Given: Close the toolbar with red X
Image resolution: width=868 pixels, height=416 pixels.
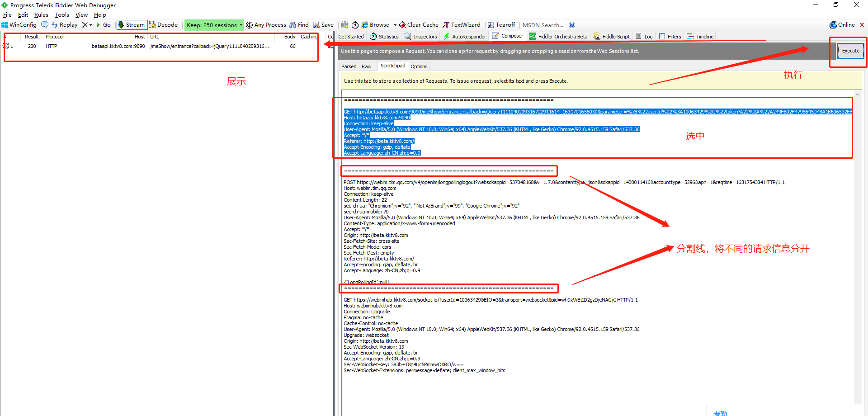Looking at the screenshot, I should coord(862,25).
